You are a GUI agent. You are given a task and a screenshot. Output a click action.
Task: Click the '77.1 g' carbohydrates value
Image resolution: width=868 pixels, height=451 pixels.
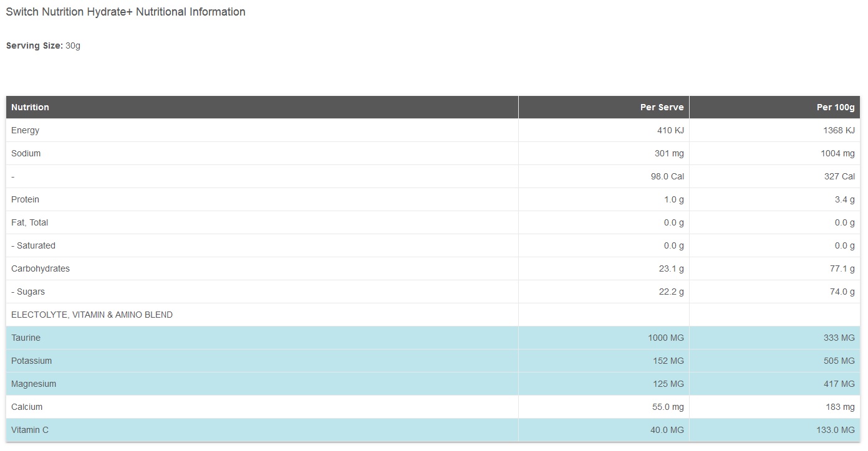click(x=842, y=268)
